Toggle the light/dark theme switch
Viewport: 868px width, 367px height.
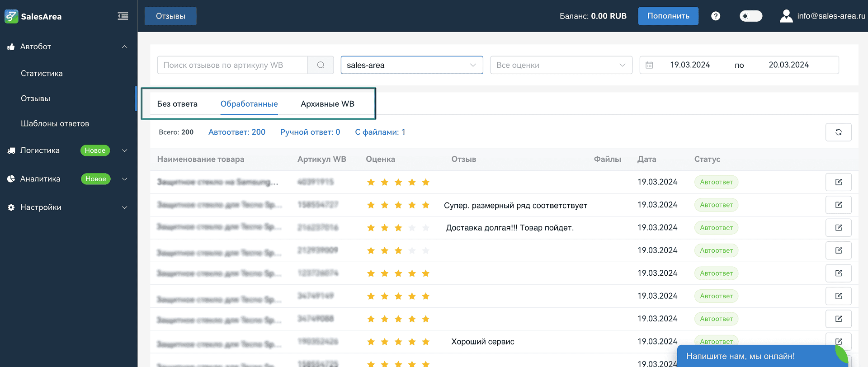coord(751,16)
